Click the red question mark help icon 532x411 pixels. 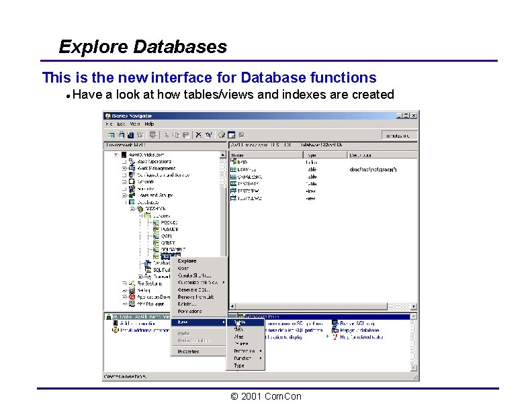[x=335, y=337]
